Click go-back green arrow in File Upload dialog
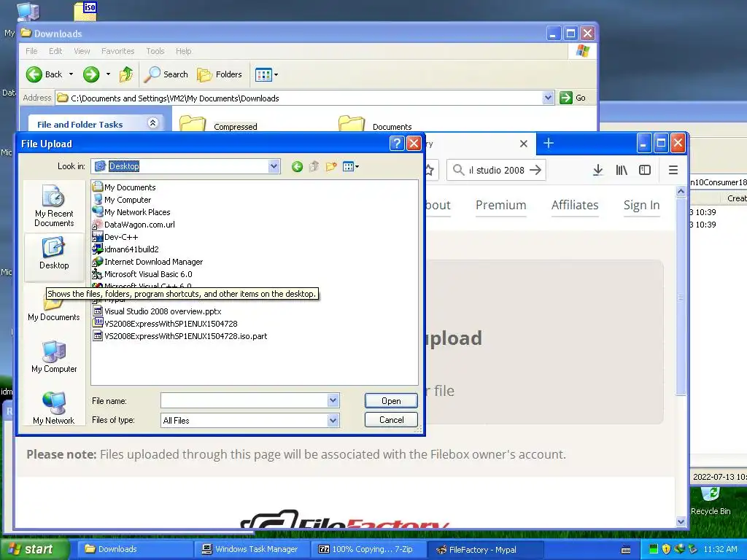This screenshot has height=560, width=747. [x=297, y=166]
